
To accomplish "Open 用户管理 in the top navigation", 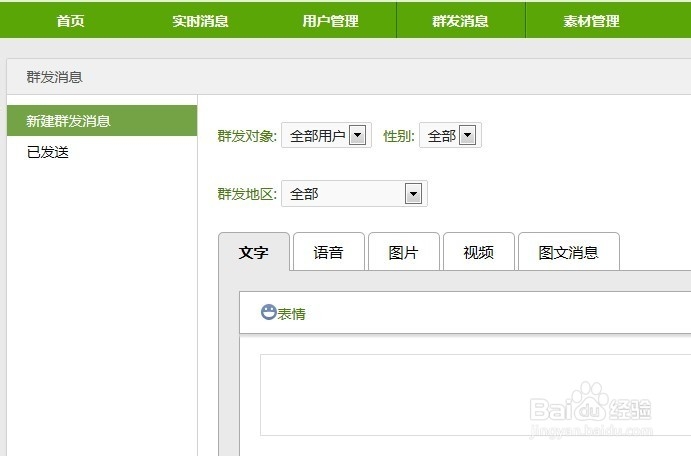I will [x=330, y=21].
